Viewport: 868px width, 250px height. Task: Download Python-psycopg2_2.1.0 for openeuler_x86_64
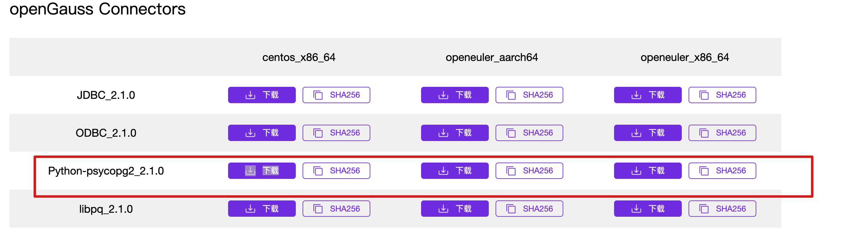(647, 171)
